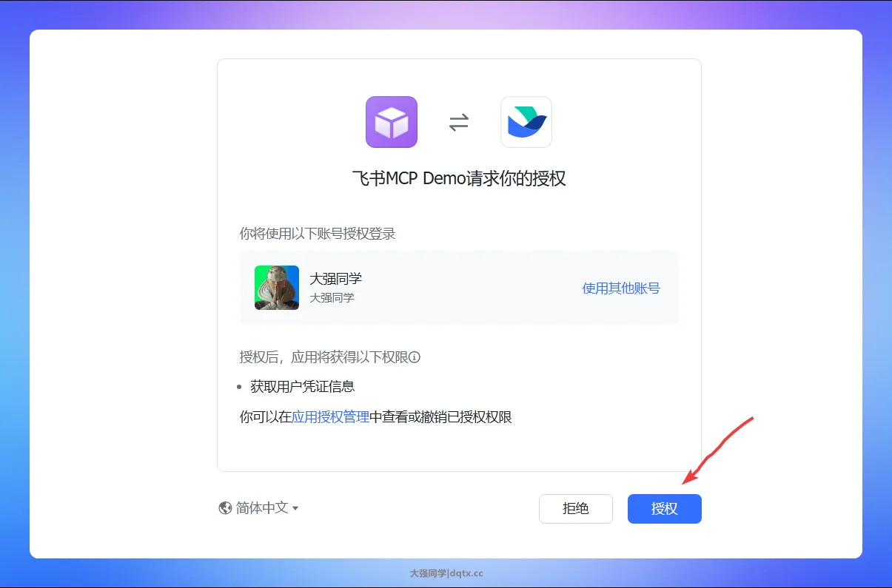The width and height of the screenshot is (892, 588).
Task: Click the globe icon beside language selector
Action: [226, 508]
